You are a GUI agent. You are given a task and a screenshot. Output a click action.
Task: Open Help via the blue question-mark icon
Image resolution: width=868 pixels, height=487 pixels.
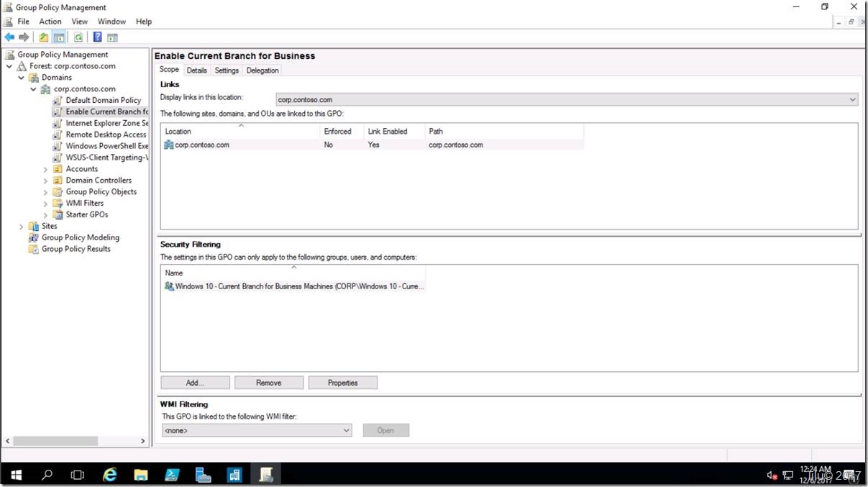pos(97,37)
